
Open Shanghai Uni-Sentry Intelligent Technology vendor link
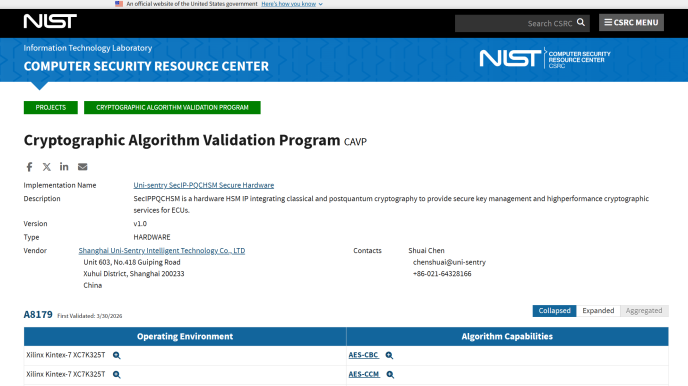click(161, 250)
